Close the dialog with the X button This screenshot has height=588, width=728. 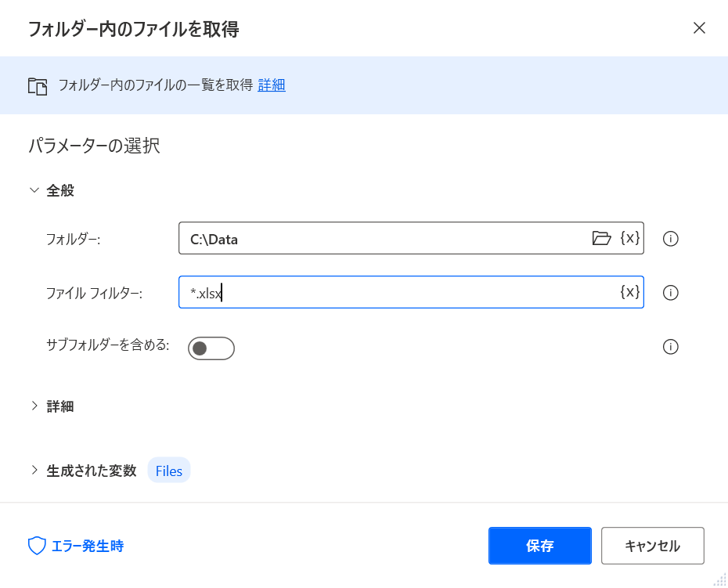(699, 28)
